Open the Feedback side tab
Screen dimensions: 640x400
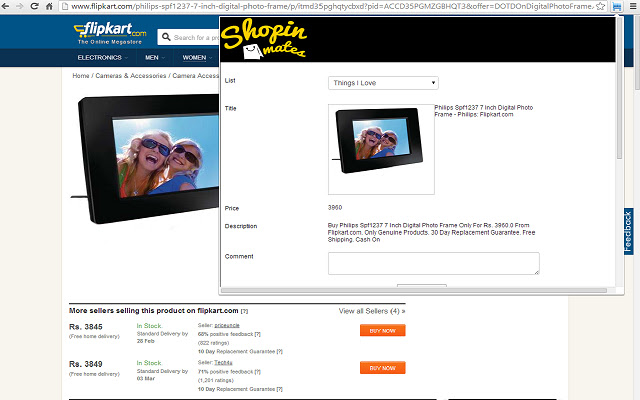point(628,231)
